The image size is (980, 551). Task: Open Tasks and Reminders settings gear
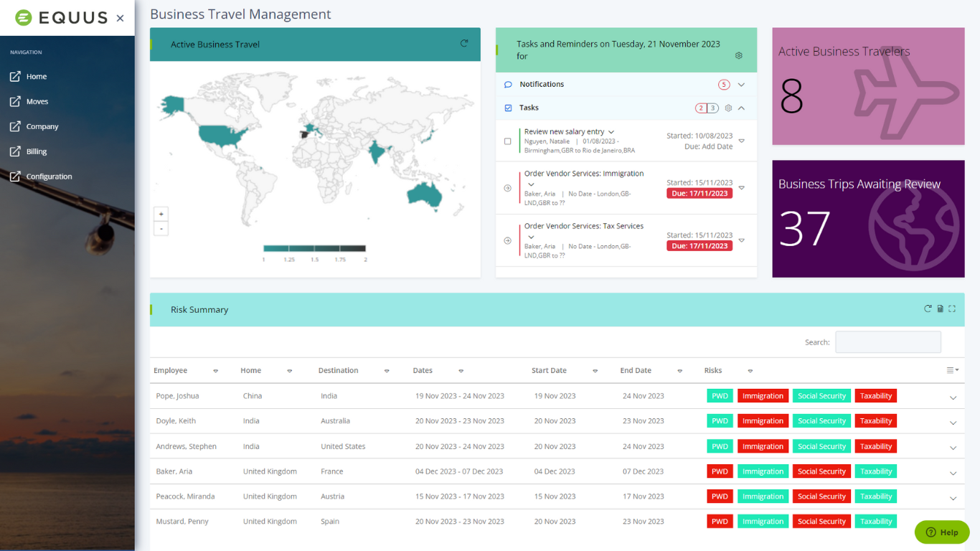point(739,56)
